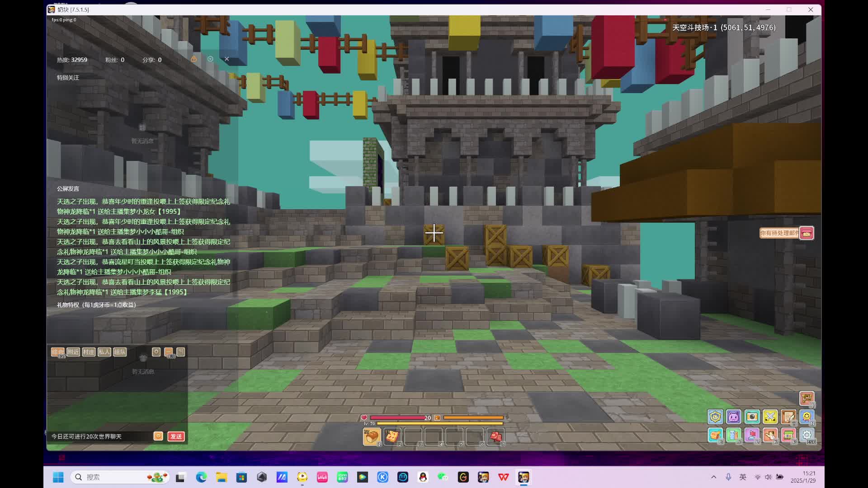Viewport: 868px width, 488px height.
Task: Open the camera screenshot icon
Action: click(752, 417)
